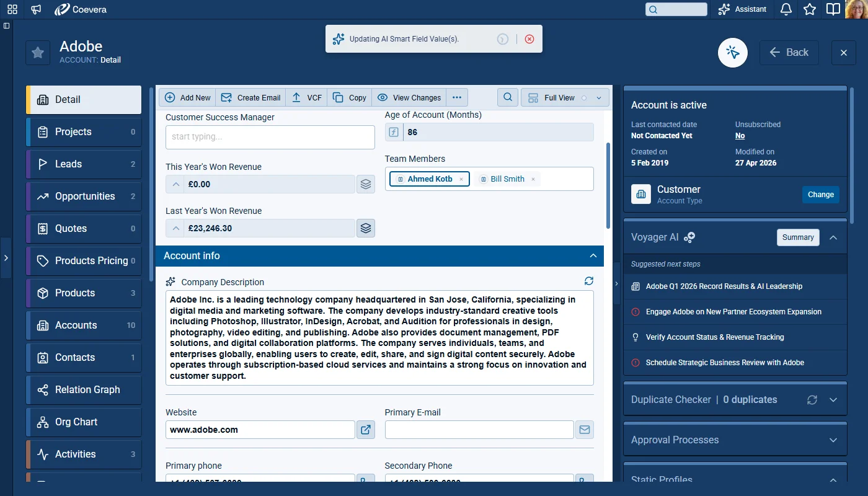Refresh the Duplicate Checker
The image size is (868, 496).
click(812, 400)
